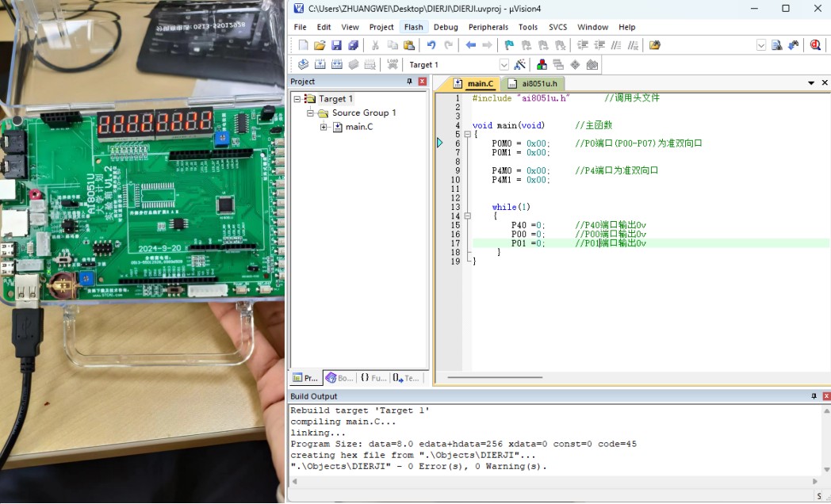This screenshot has height=504, width=831.
Task: Select main.C file in project tree
Action: 358,127
